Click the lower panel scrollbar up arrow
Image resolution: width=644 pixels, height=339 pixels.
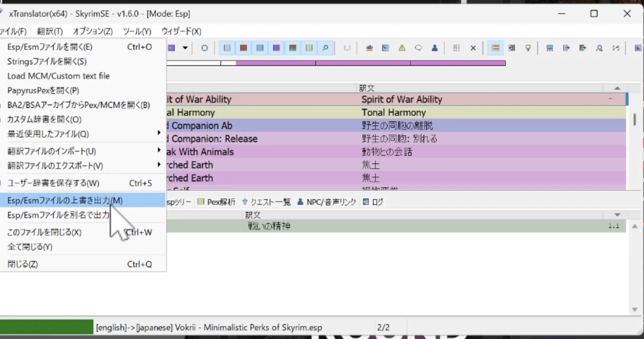pyautogui.click(x=635, y=226)
